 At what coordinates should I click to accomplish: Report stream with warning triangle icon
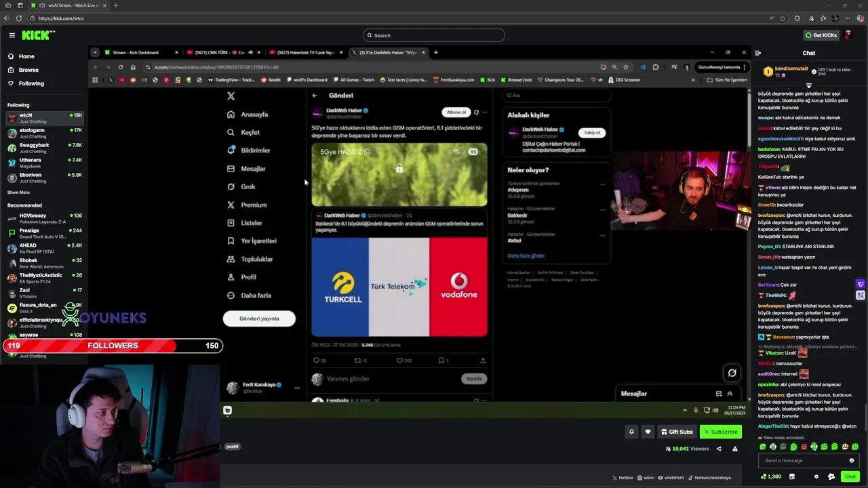[x=734, y=449]
